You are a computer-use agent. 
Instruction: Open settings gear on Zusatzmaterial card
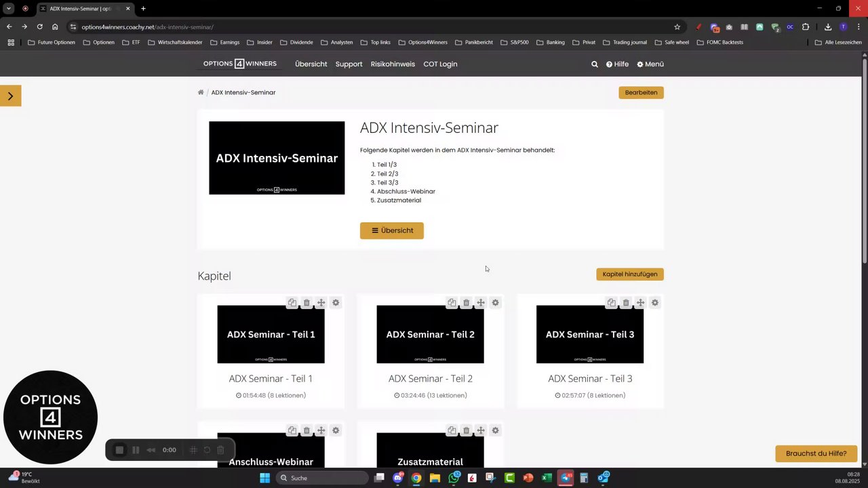(495, 430)
